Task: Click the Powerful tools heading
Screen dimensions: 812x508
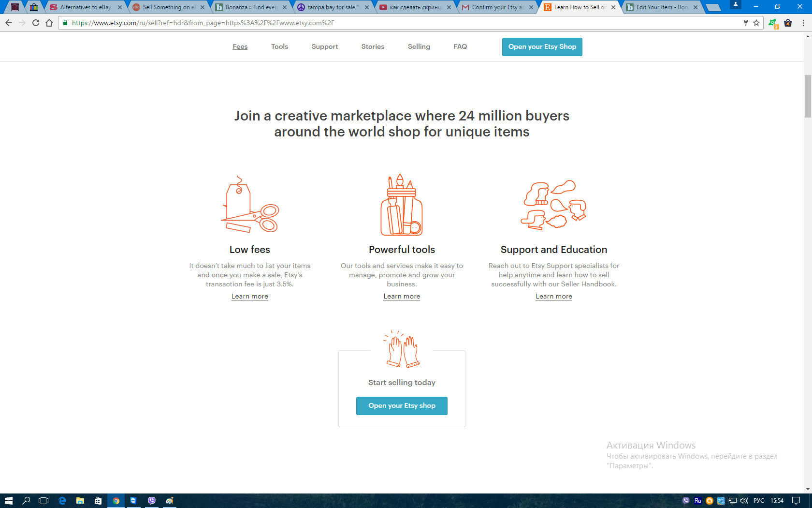Action: [402, 250]
